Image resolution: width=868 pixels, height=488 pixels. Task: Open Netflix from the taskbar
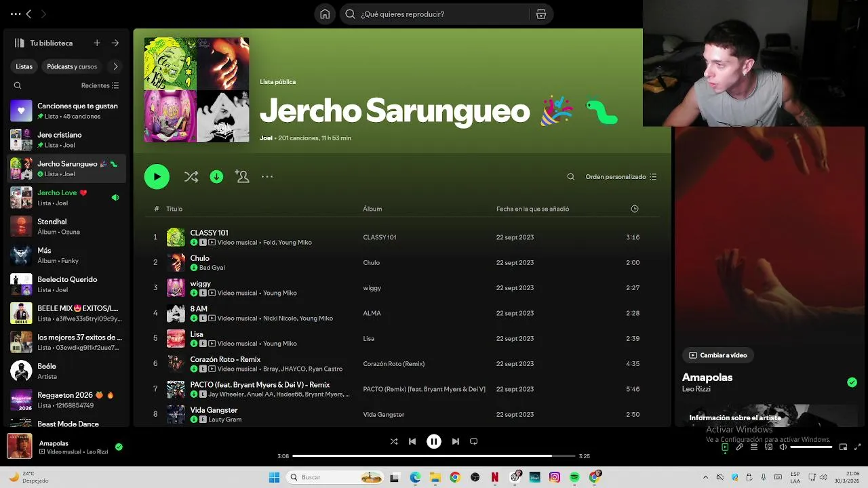495,477
